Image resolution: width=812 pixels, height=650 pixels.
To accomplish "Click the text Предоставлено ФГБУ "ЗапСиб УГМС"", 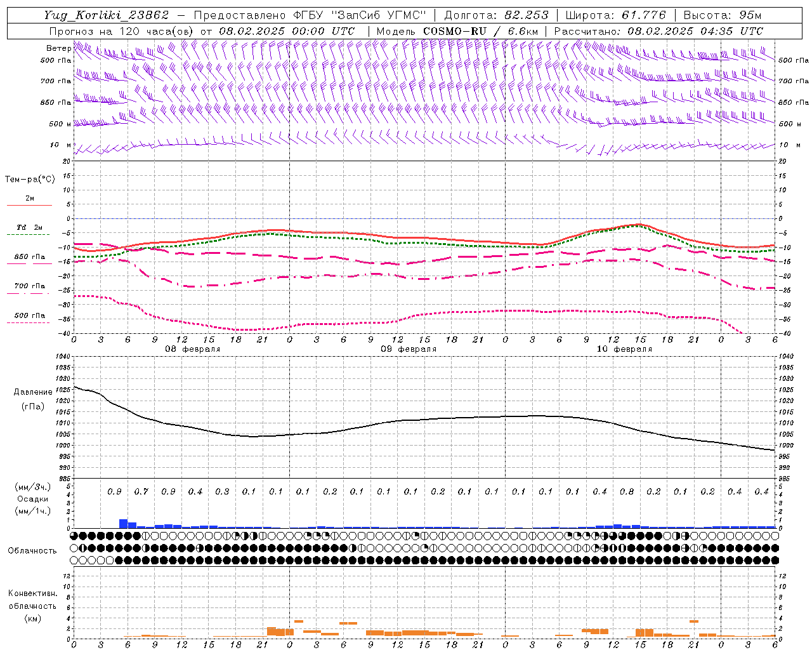I will [x=310, y=15].
